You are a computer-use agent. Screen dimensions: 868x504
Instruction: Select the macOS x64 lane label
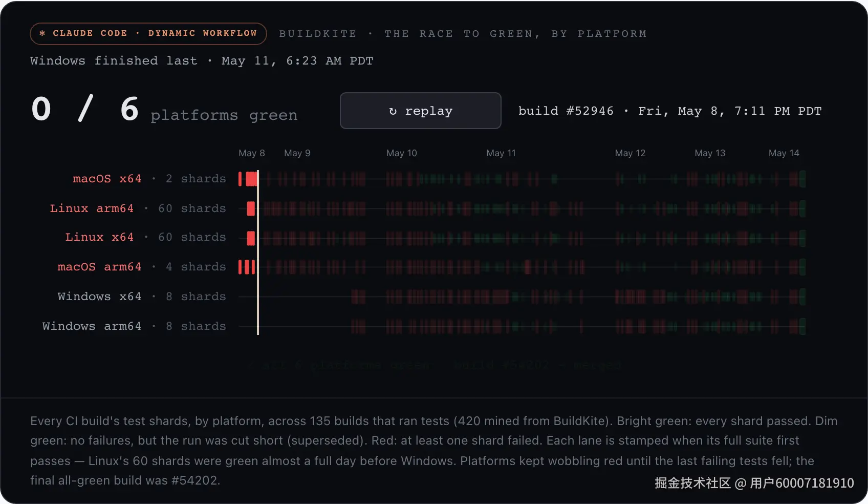coord(107,179)
